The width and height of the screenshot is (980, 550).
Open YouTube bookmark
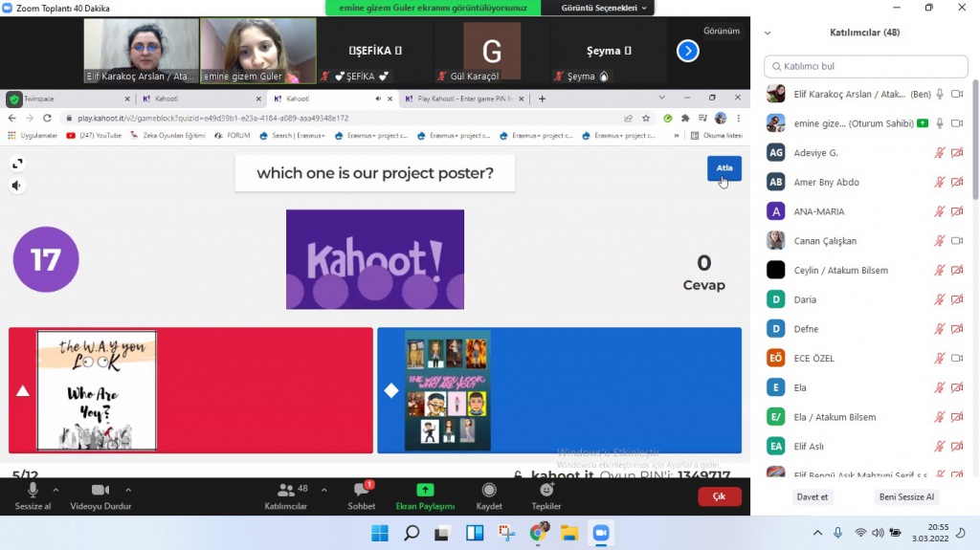[94, 136]
